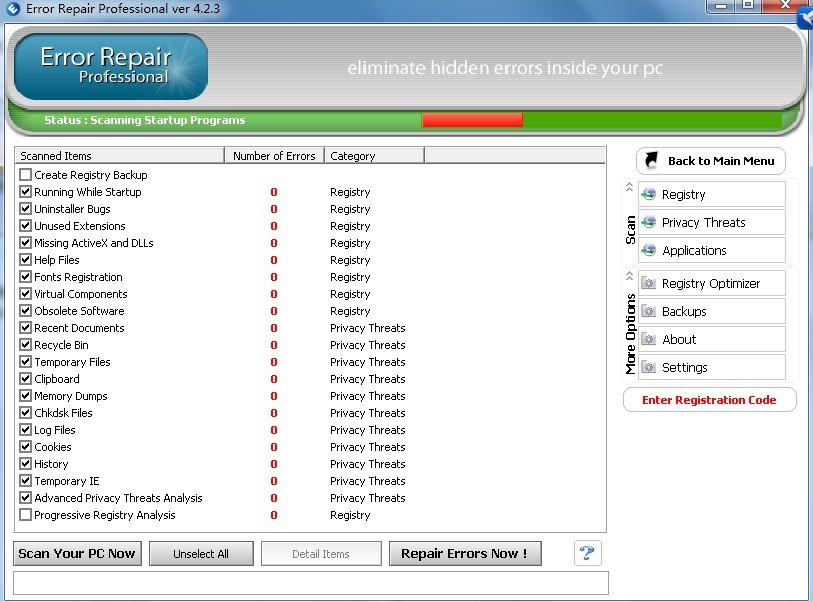Click the Backups icon in More Options
Viewport: 813px width, 602px height.
tap(648, 312)
